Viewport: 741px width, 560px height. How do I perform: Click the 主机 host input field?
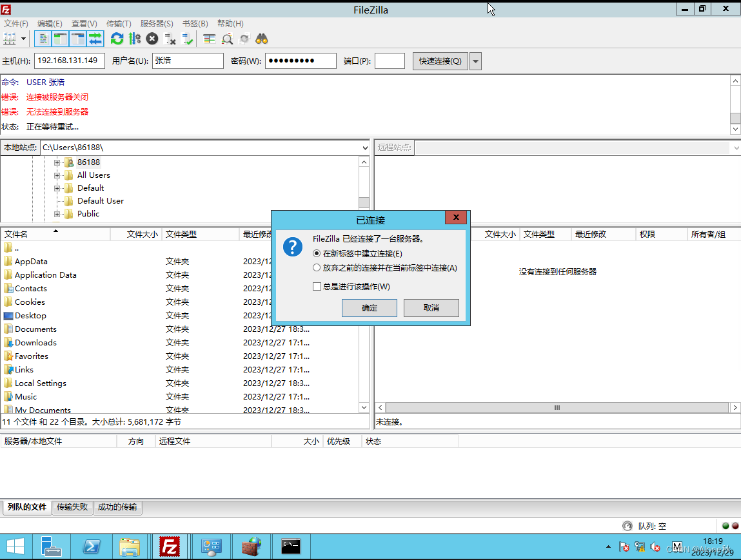click(x=70, y=61)
